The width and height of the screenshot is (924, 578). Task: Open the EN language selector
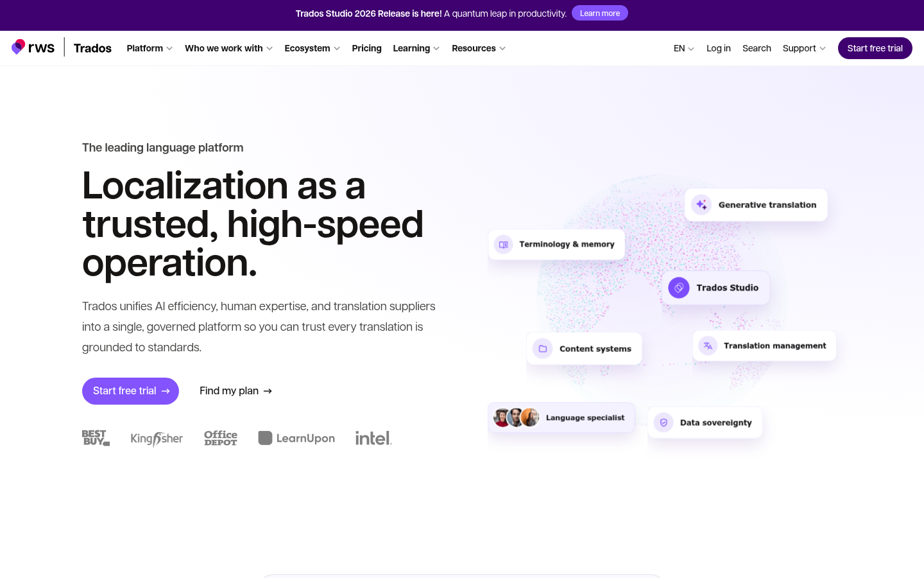coord(684,48)
